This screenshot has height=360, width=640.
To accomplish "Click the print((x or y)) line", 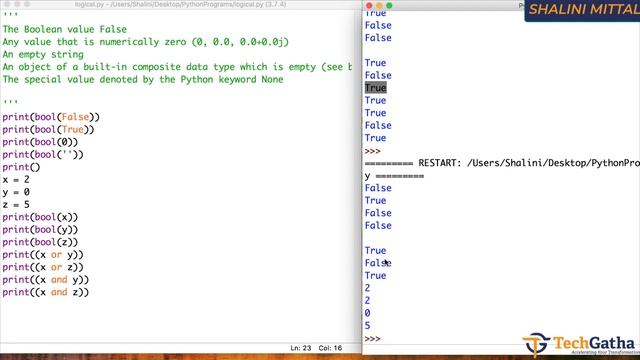I will tap(43, 255).
